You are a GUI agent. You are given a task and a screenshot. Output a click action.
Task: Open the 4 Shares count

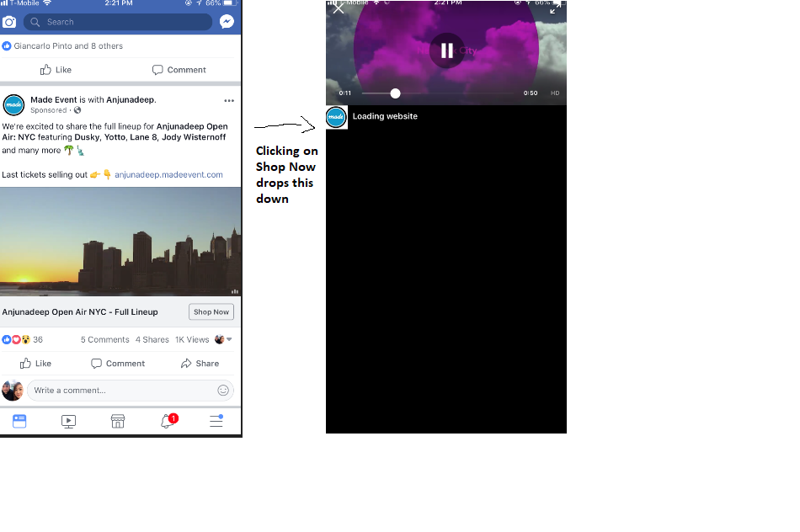pyautogui.click(x=152, y=339)
